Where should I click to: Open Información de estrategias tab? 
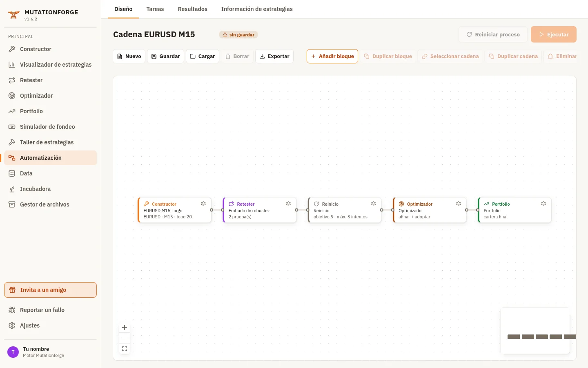pos(257,9)
